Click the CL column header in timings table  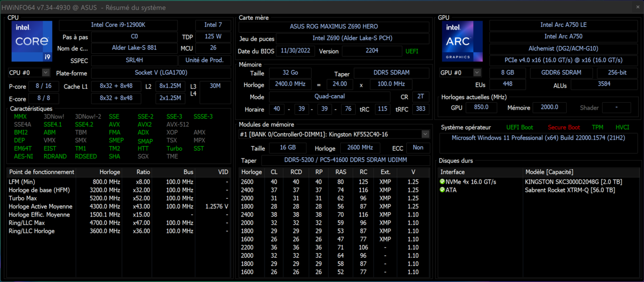(274, 172)
